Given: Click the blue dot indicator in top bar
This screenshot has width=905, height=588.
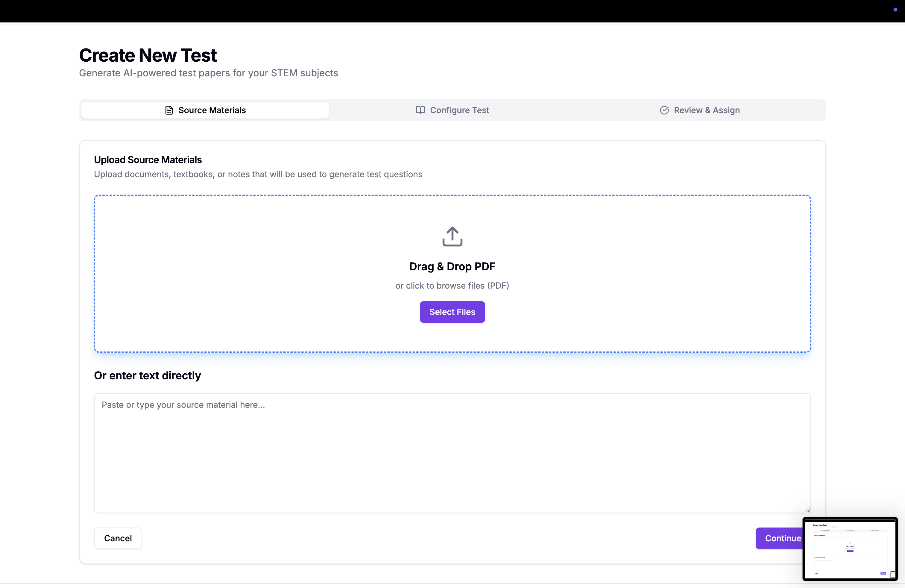Looking at the screenshot, I should coord(895,10).
